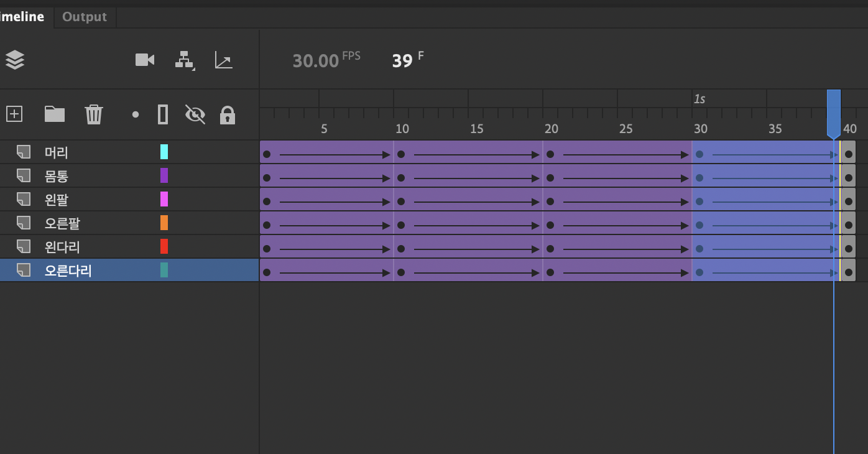The width and height of the screenshot is (868, 454).
Task: Click the cyan color swatch of 머리
Action: click(x=164, y=152)
